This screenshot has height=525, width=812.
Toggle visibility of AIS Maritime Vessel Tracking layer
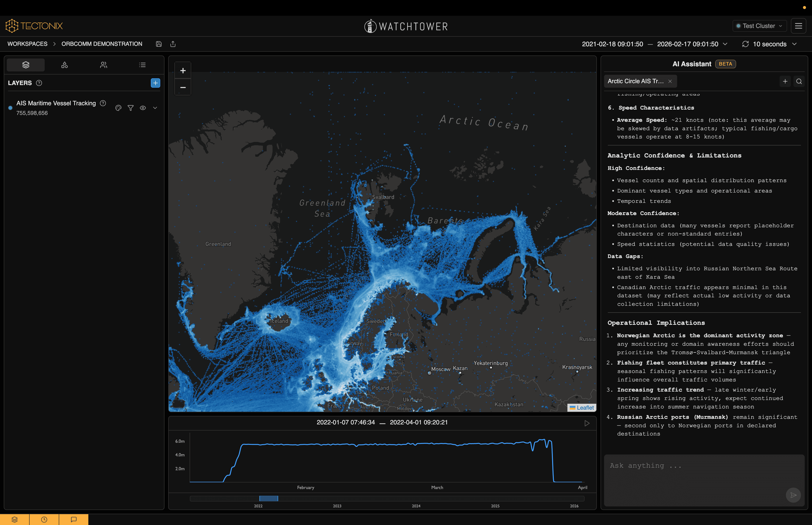click(x=143, y=108)
